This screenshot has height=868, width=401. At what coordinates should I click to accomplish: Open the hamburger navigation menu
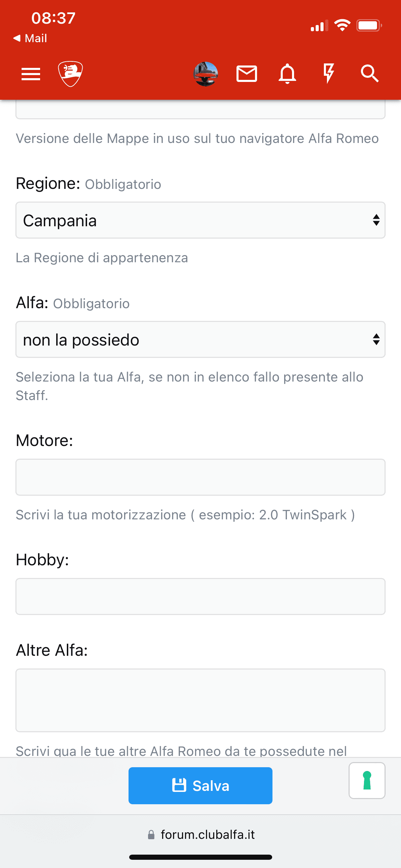pos(31,74)
